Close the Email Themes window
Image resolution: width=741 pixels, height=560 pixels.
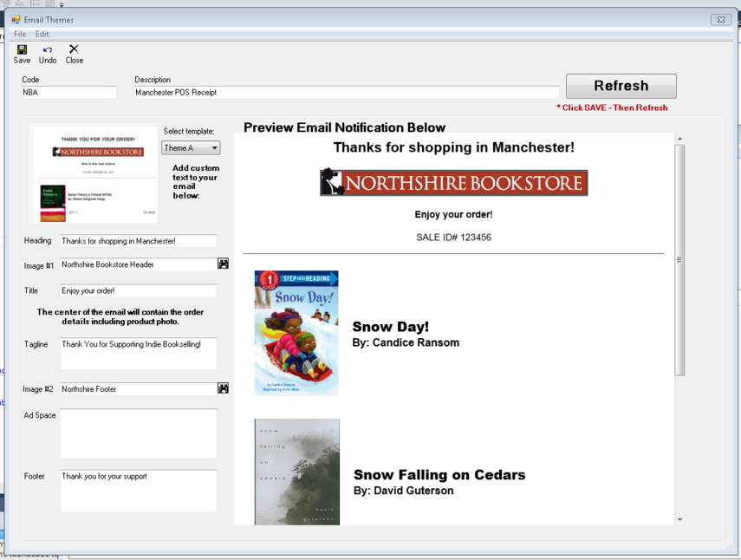[x=721, y=19]
